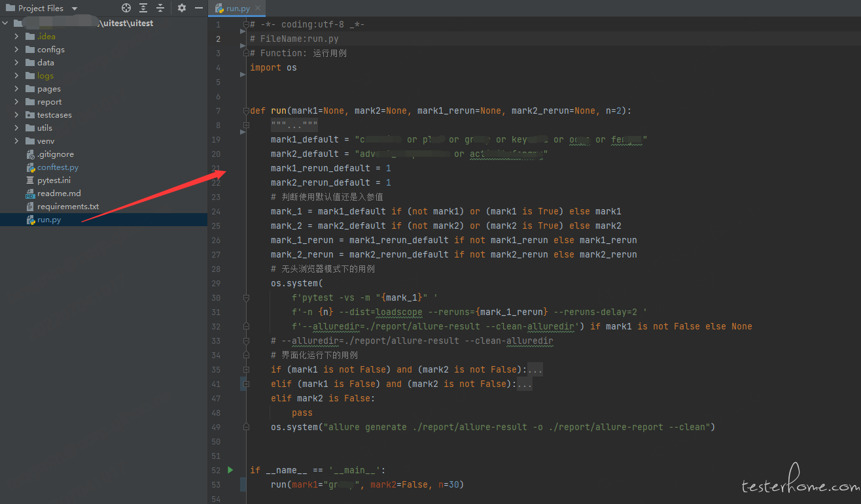Click line number 29 in the gutter
Viewport: 861px width, 504px height.
pyautogui.click(x=216, y=283)
